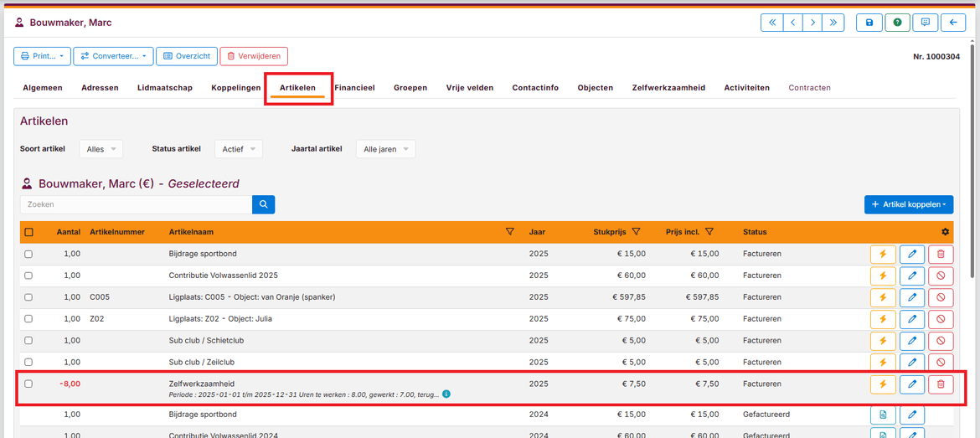Check the Contributie Volwassenlid 2025 row
Image resolution: width=980 pixels, height=438 pixels.
click(x=28, y=276)
